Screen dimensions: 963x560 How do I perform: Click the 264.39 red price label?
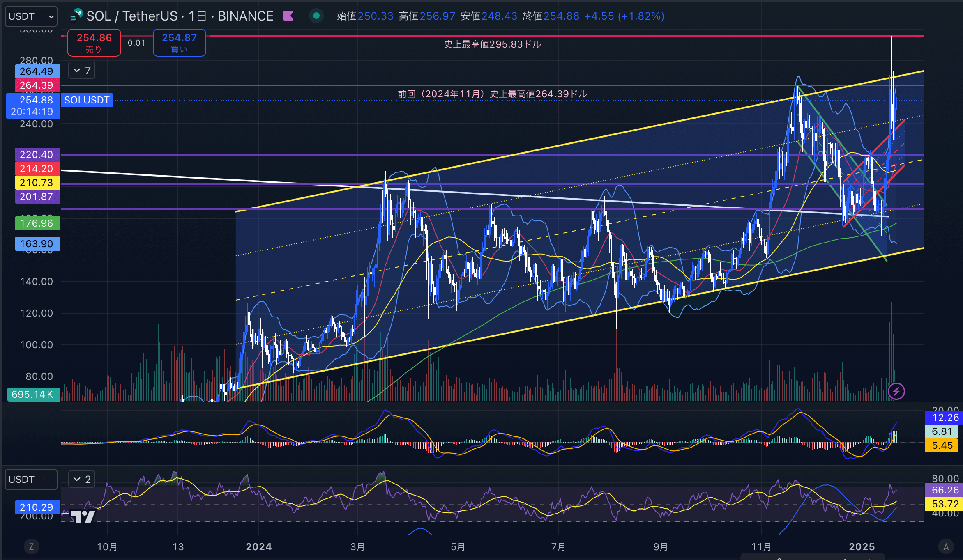(x=37, y=85)
